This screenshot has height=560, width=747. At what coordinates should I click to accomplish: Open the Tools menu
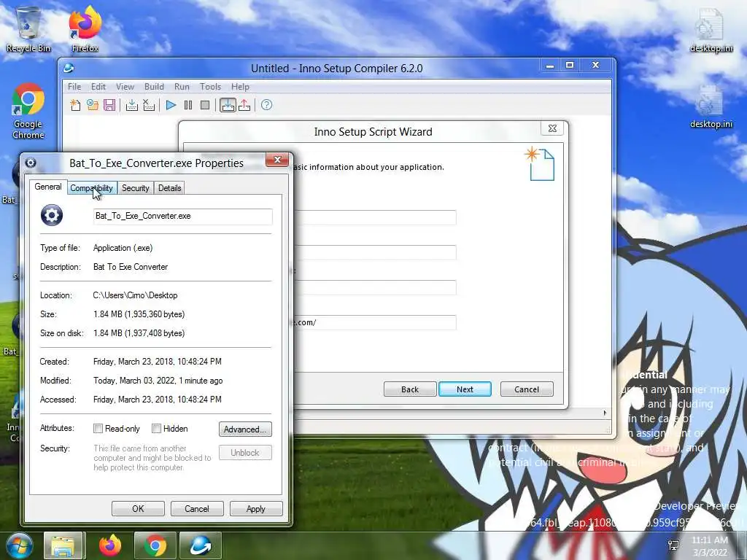click(210, 87)
